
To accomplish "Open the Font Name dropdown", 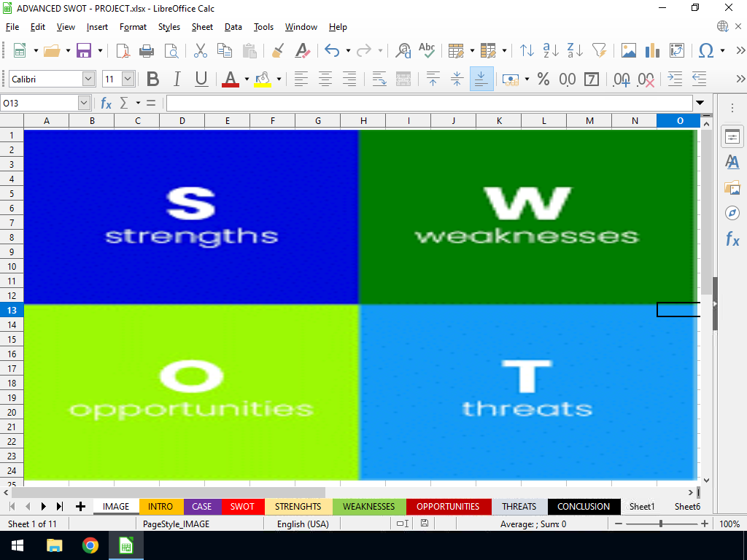I will (88, 79).
